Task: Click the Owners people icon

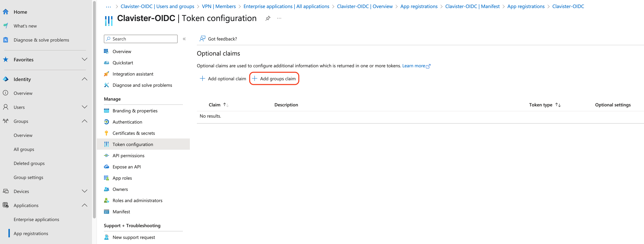Action: (107, 189)
